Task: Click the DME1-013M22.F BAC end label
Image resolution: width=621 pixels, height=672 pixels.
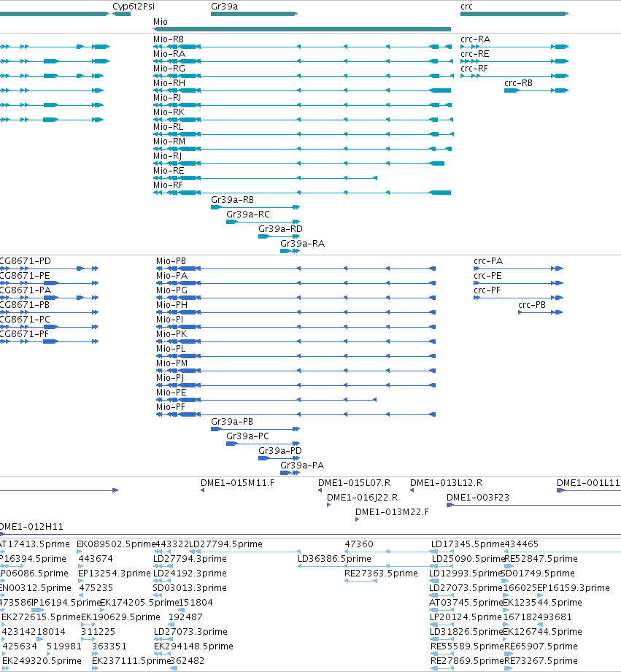Action: (392, 512)
